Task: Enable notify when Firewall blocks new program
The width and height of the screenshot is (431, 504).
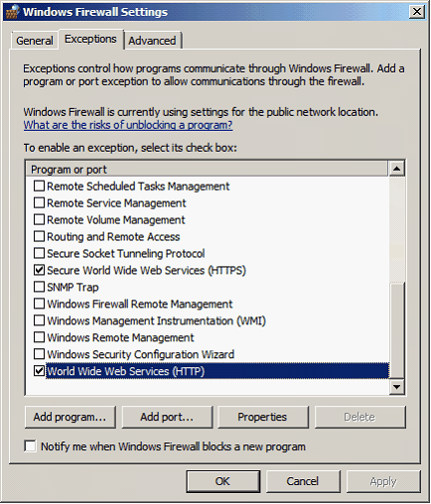Action: tap(30, 446)
